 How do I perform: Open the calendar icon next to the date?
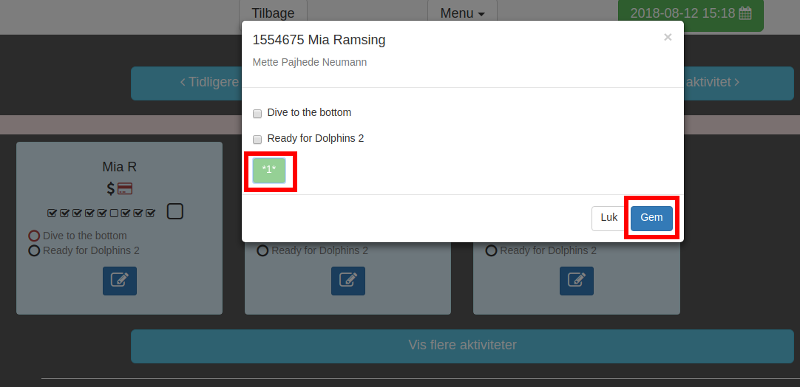coord(745,13)
